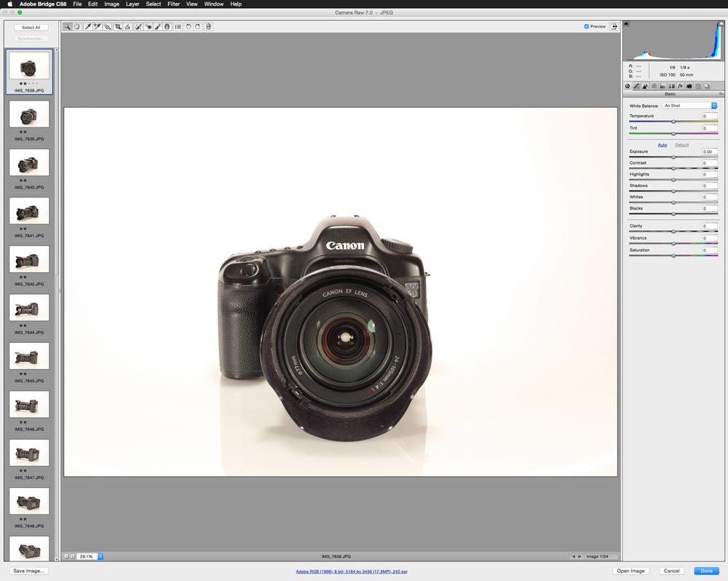Open the Filter menu
The image size is (728, 581).
(x=173, y=4)
